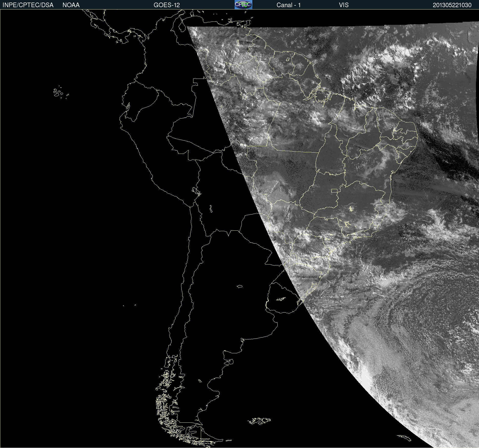
Task: Click the Canal - 1 label
Action: 288,5
